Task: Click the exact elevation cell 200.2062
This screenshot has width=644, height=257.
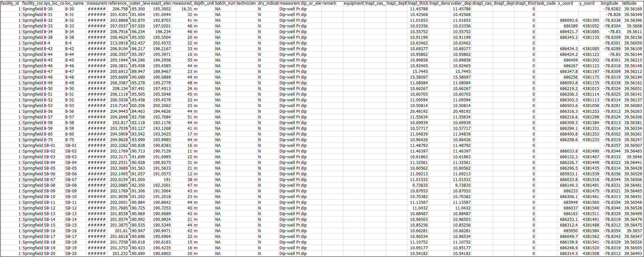Action: click(x=162, y=106)
